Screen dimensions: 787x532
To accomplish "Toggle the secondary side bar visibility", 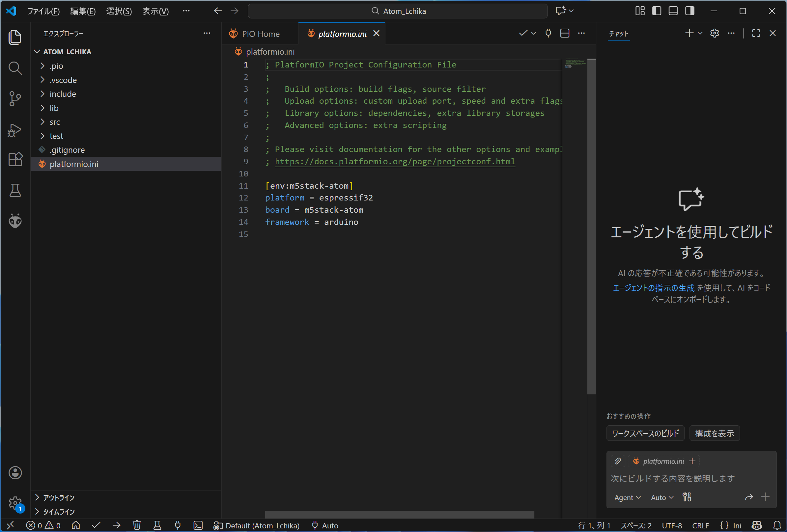I will (689, 11).
